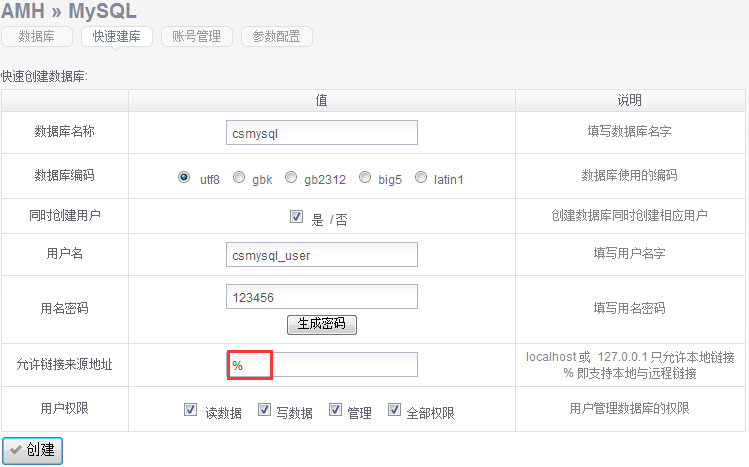Uncheck the 写数据 permission checkbox
The height and width of the screenshot is (467, 749).
(x=264, y=410)
